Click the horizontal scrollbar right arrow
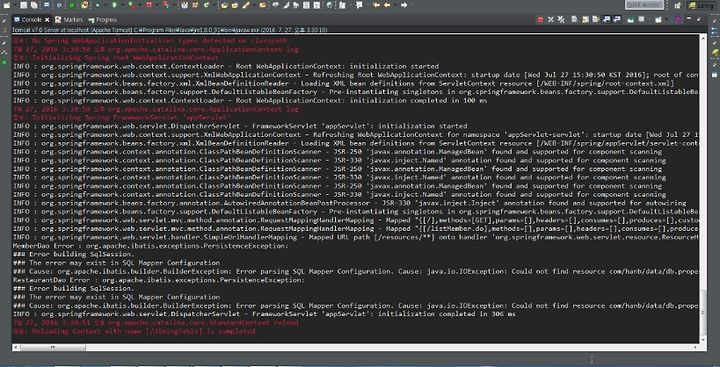This screenshot has width=720, height=367. click(x=695, y=347)
